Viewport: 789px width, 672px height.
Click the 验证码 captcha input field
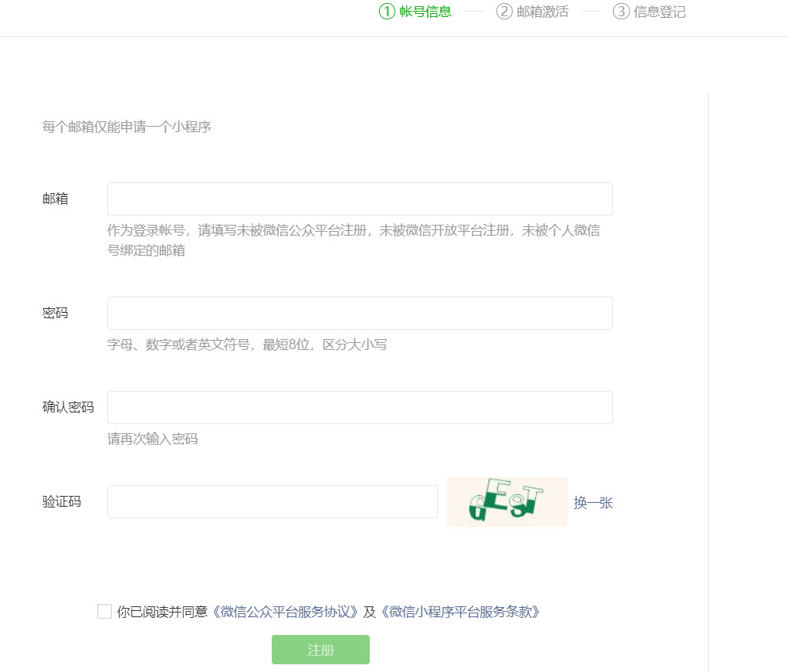[272, 501]
